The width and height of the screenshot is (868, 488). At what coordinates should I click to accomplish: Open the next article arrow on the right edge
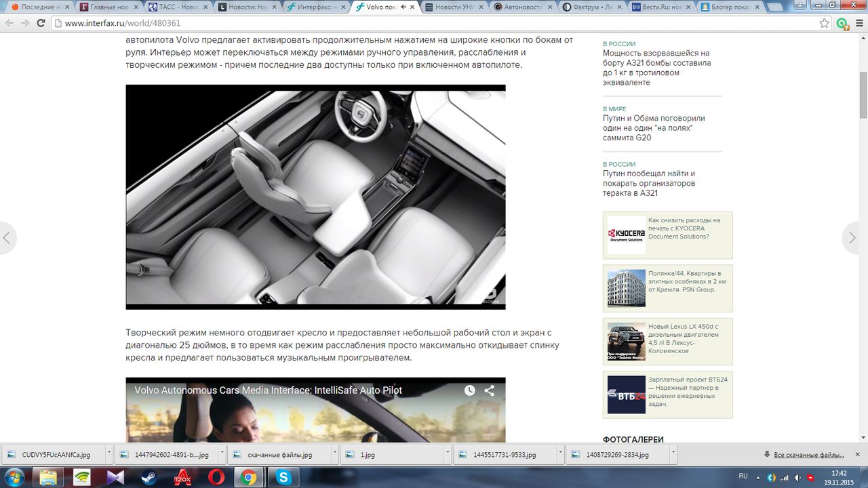852,238
